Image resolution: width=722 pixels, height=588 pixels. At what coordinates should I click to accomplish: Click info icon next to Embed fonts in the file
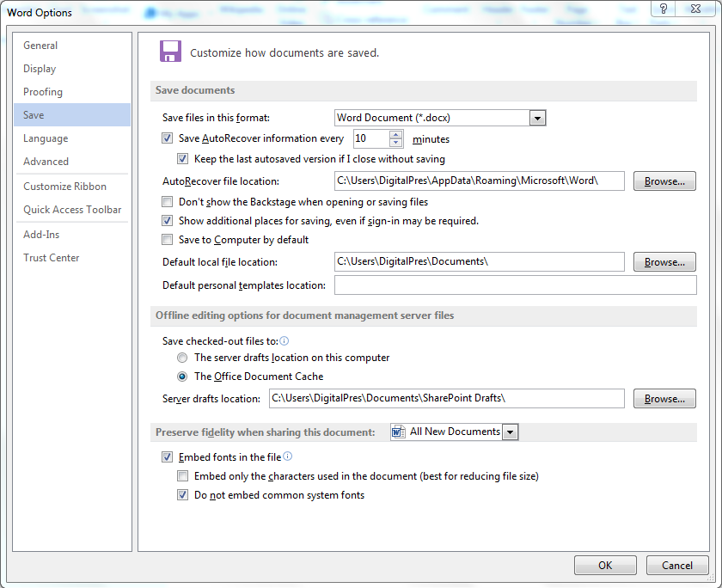pos(288,456)
